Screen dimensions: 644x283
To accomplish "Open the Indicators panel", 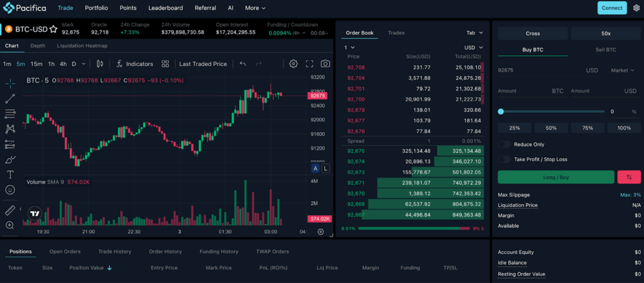I will (135, 64).
